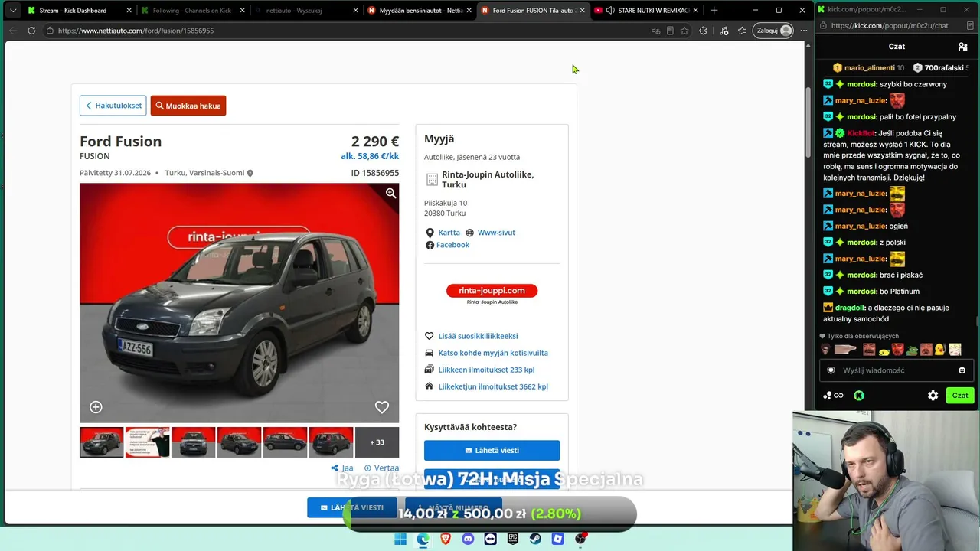Click the Zaloguj profile button

[773, 31]
